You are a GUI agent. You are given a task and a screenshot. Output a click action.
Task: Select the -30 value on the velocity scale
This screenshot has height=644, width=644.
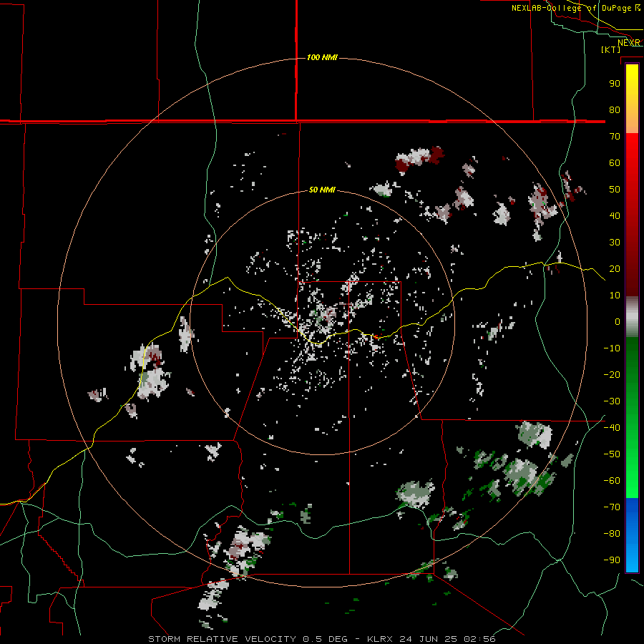click(612, 401)
